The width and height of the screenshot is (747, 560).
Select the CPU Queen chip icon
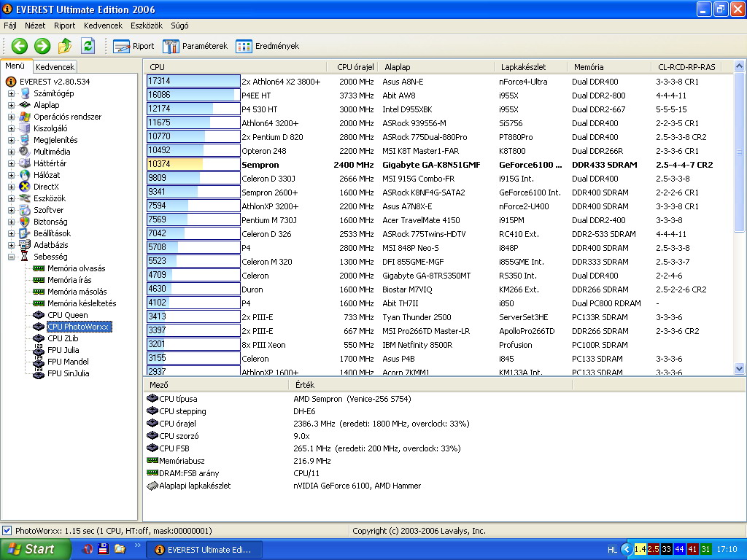click(39, 315)
